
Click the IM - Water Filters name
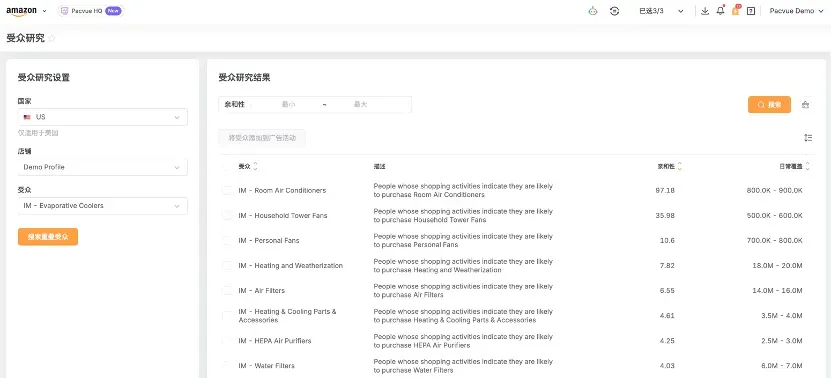click(266, 366)
